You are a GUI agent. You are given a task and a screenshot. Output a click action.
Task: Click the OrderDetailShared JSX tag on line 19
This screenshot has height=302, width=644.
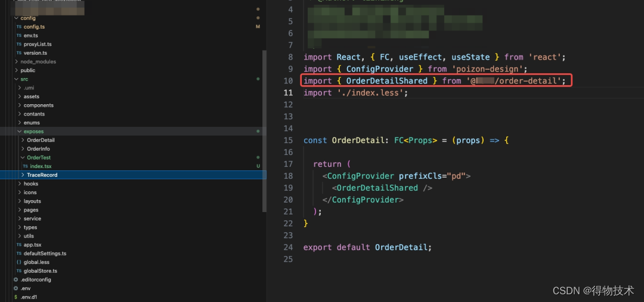(382, 188)
